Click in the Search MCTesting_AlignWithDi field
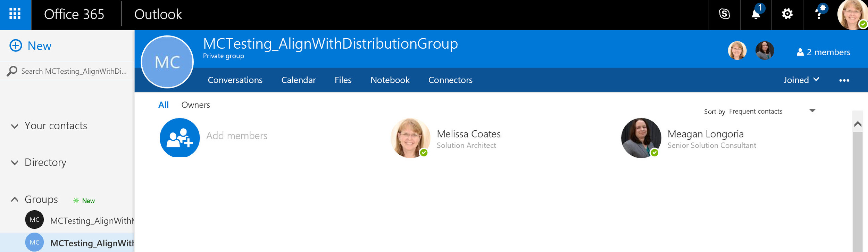 pos(74,71)
